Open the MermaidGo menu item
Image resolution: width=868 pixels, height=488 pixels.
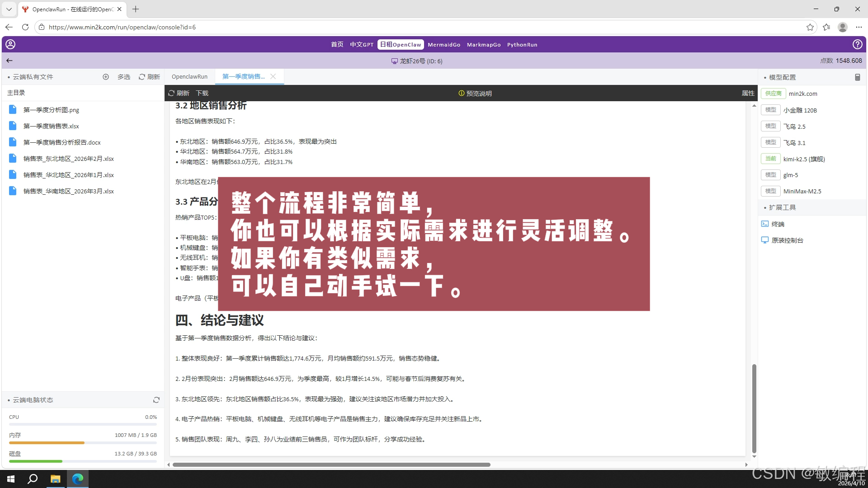[x=444, y=44]
